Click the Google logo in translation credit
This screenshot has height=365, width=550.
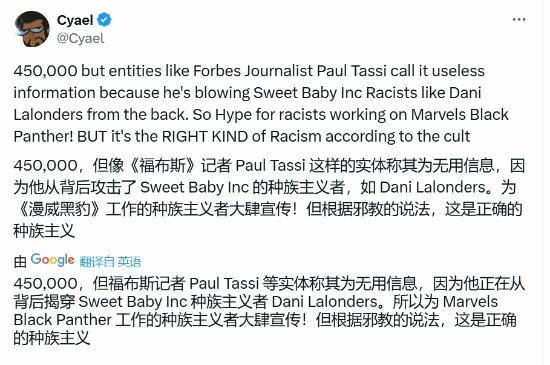pos(53,260)
